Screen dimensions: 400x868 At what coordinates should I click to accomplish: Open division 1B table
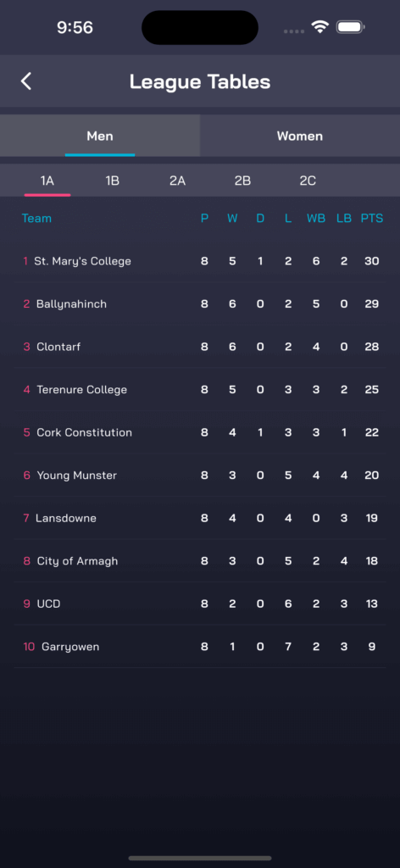pos(113,181)
